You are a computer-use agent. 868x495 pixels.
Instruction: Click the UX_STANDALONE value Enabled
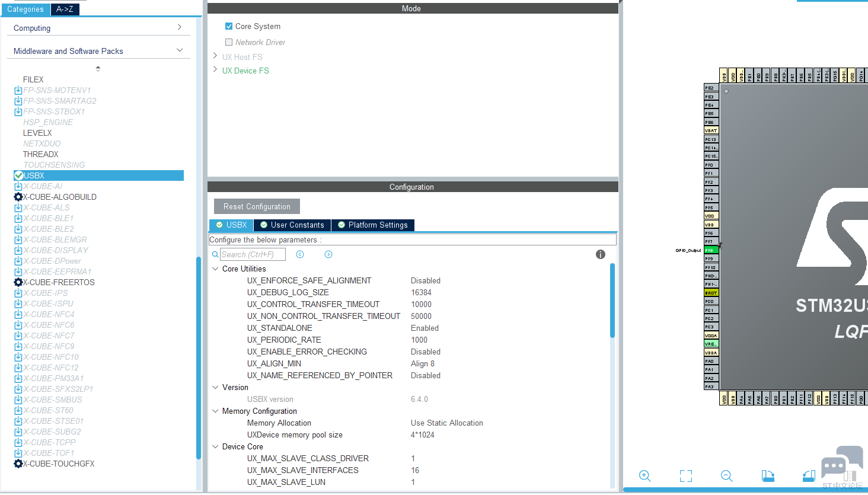(x=425, y=328)
